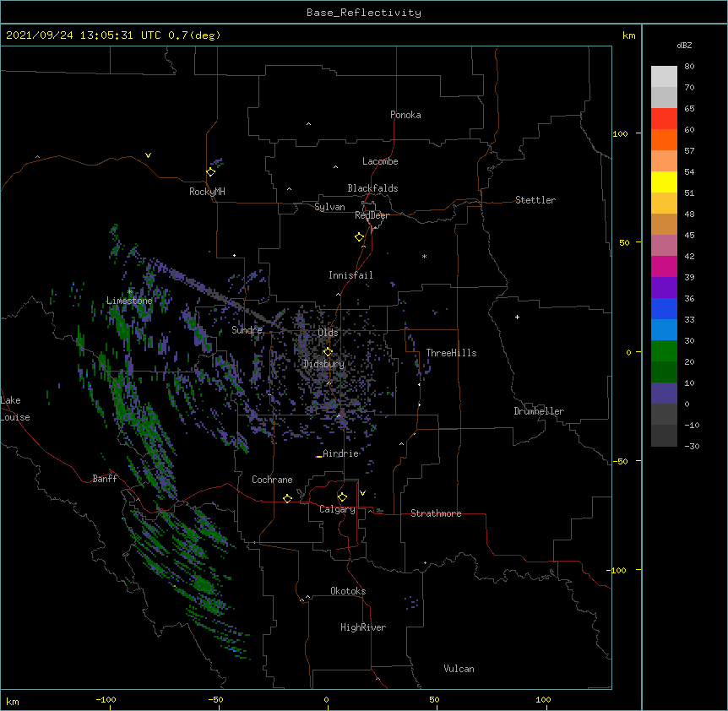Click the Airdrie label
Viewport: 728px width, 711px height.
tap(340, 453)
